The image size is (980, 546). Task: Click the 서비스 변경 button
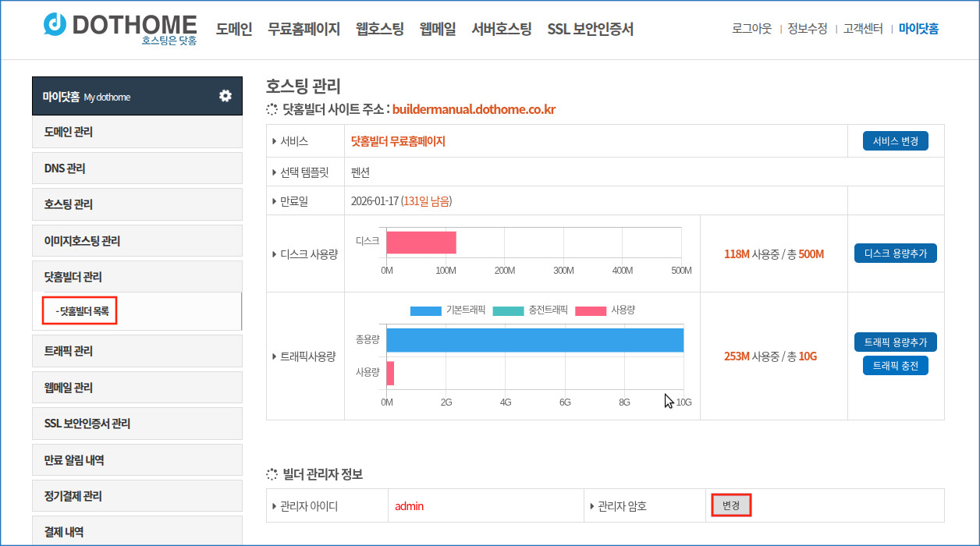[x=895, y=141]
